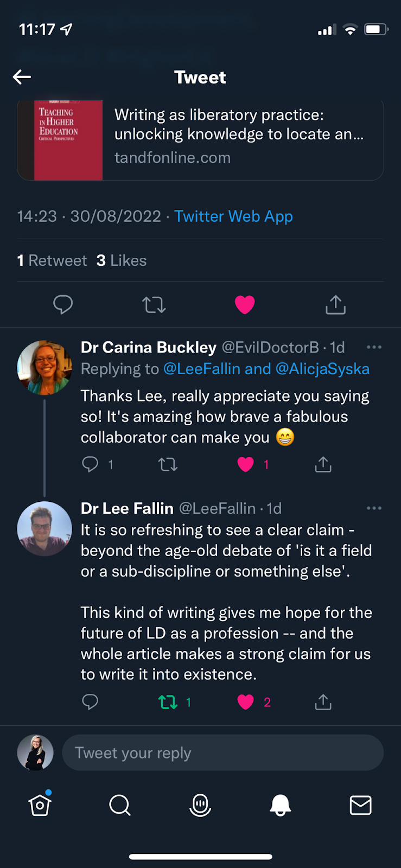Open the @AlicjaSyska mention link
401x868 pixels.
[x=322, y=369]
